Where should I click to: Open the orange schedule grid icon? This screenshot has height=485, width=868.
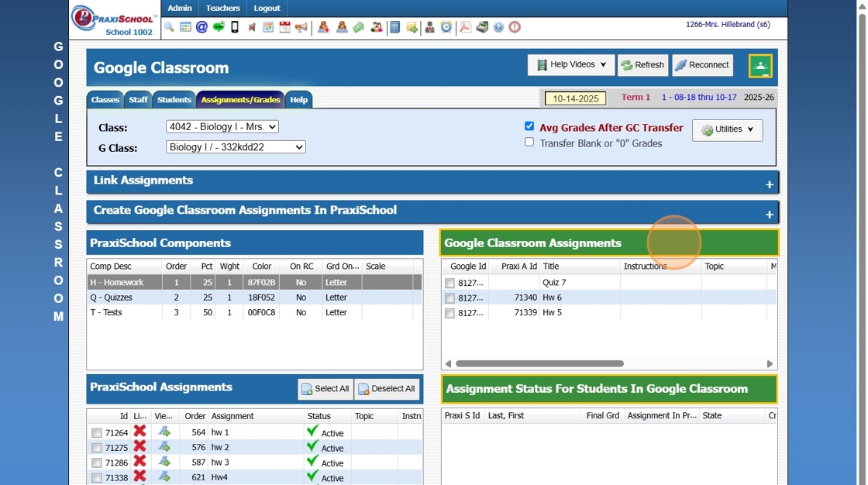268,27
